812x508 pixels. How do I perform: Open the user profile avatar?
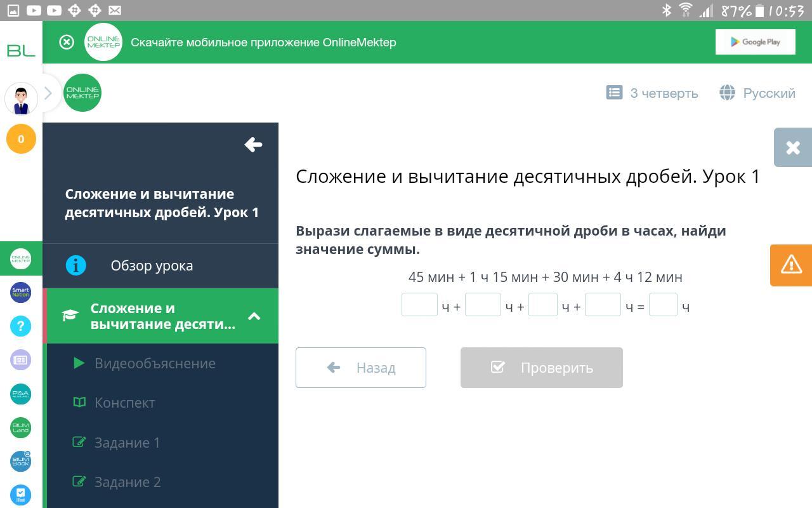coord(21,98)
